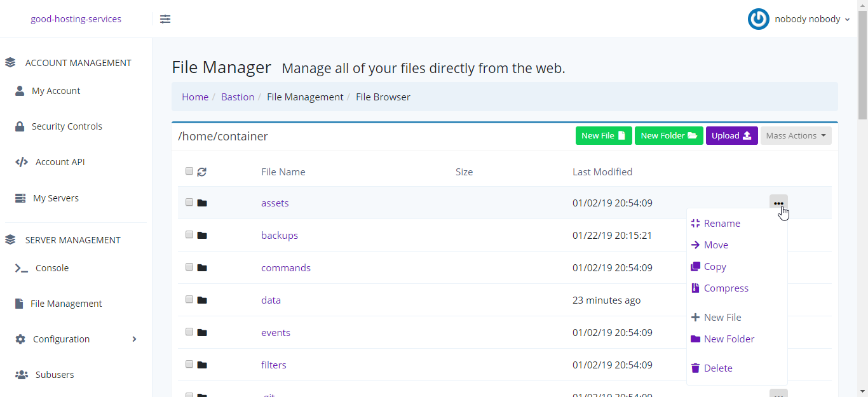Select the backups folder checkbox
The height and width of the screenshot is (397, 868).
tap(189, 235)
